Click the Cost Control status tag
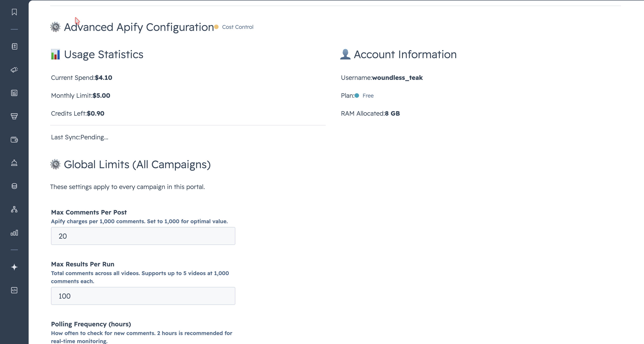The width and height of the screenshot is (644, 344). coord(234,27)
